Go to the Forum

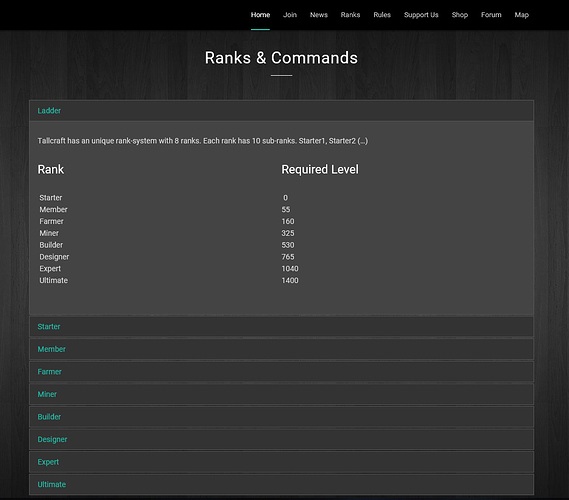(491, 15)
